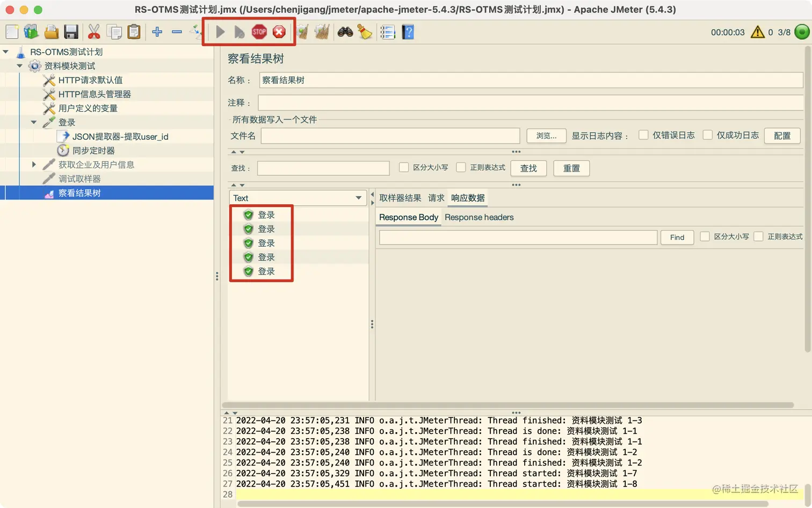Select 用户定义的变量 in tree
The image size is (812, 508).
88,108
